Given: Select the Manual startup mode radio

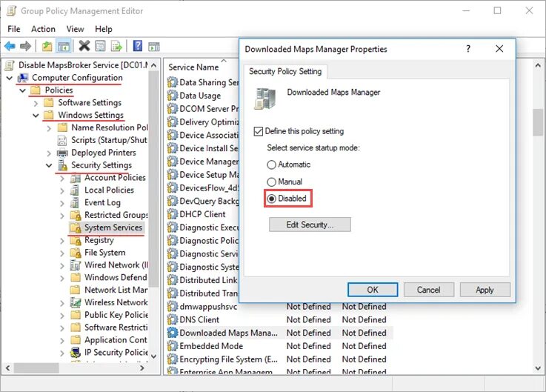Looking at the screenshot, I should coord(272,182).
